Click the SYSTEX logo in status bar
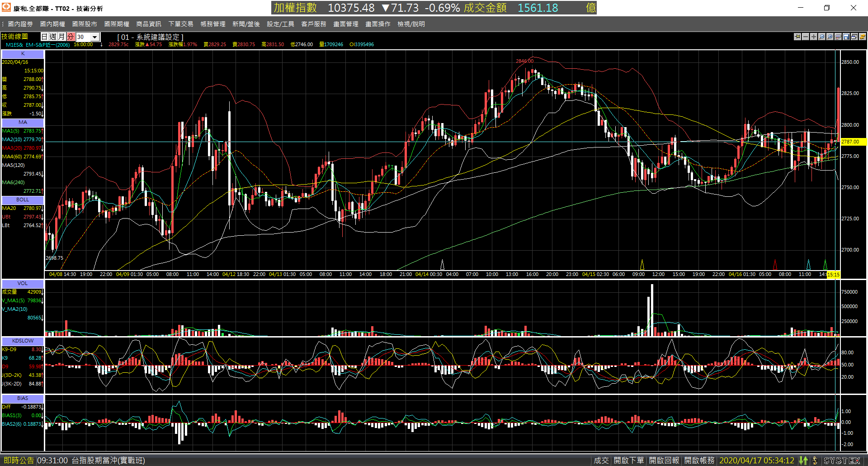The height and width of the screenshot is (466, 868). point(842,461)
